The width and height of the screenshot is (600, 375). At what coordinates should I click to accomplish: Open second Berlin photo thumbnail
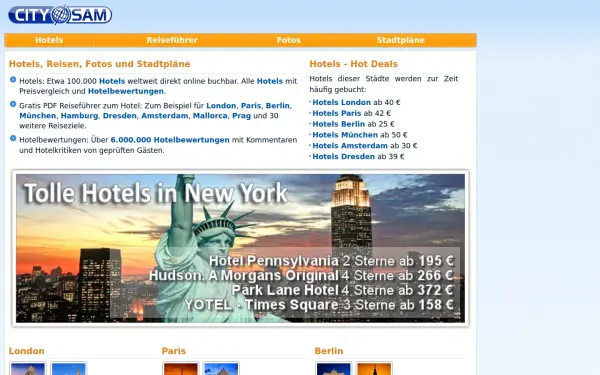point(374,368)
